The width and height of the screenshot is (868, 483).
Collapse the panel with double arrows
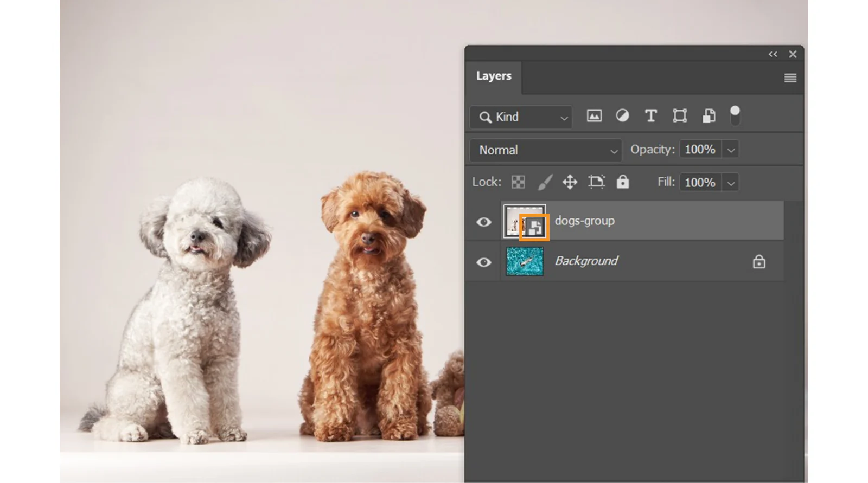tap(773, 54)
